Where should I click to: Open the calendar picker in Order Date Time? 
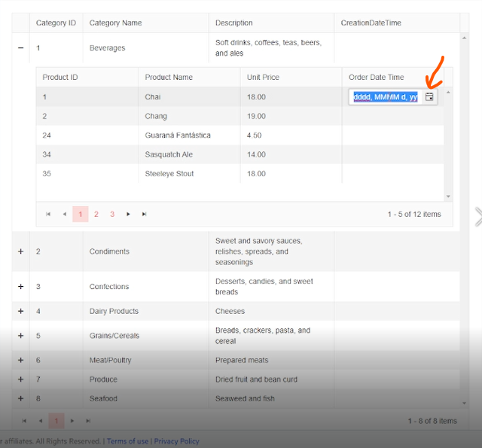coord(429,97)
